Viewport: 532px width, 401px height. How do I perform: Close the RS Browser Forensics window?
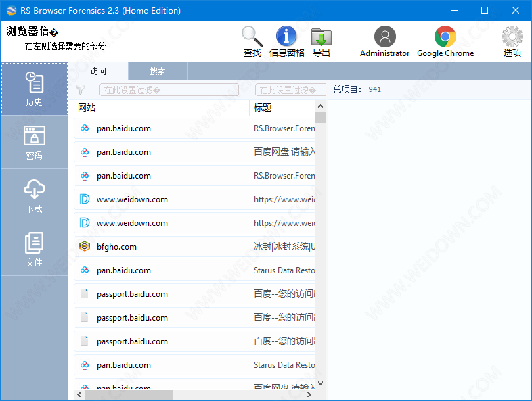click(x=515, y=11)
